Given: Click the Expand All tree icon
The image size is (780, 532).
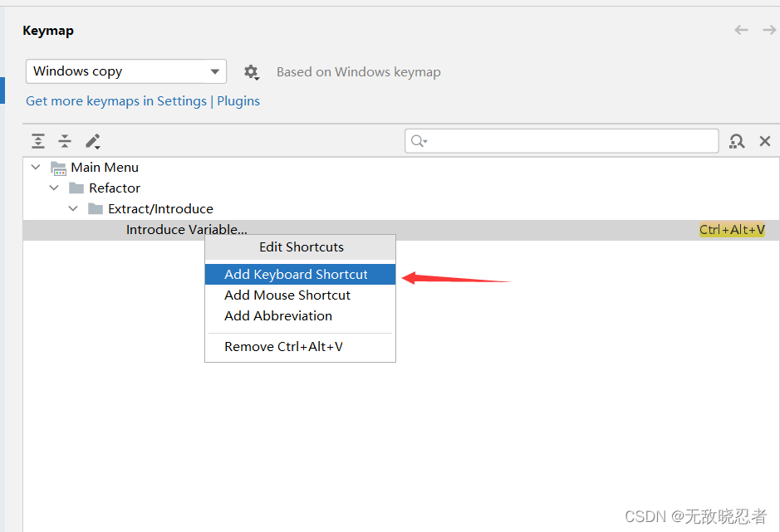Looking at the screenshot, I should point(38,141).
